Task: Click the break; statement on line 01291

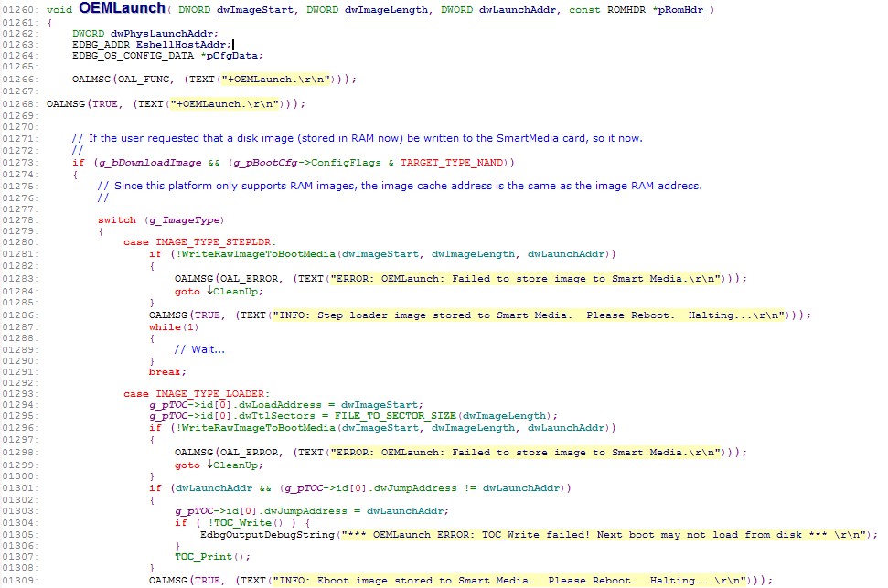Action: 167,372
